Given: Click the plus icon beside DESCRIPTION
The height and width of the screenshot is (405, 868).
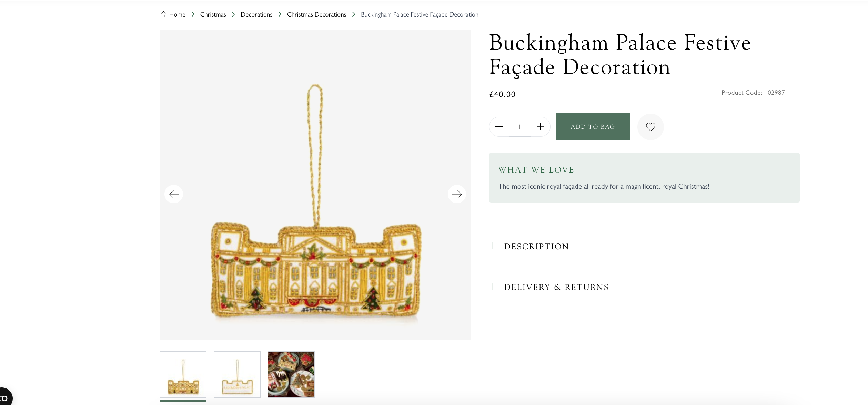Looking at the screenshot, I should click(x=493, y=246).
